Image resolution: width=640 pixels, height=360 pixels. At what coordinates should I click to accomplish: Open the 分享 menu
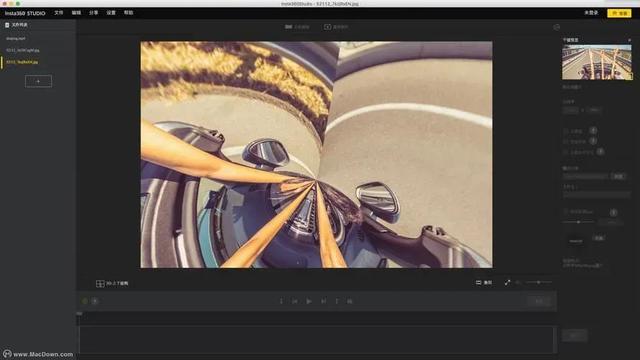click(93, 13)
